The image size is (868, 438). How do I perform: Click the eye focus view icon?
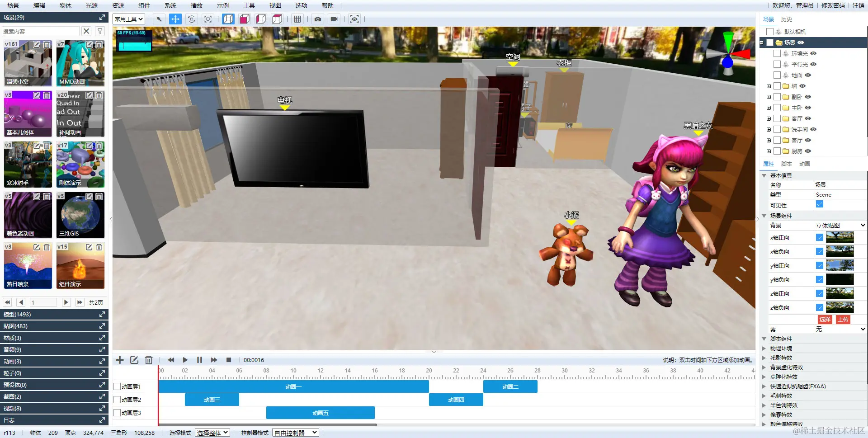pyautogui.click(x=354, y=19)
